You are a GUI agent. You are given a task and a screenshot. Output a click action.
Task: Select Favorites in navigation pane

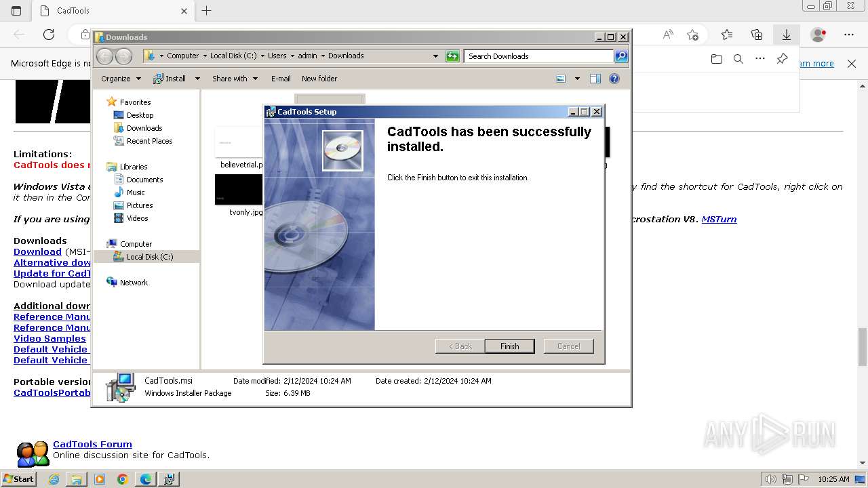pos(135,102)
